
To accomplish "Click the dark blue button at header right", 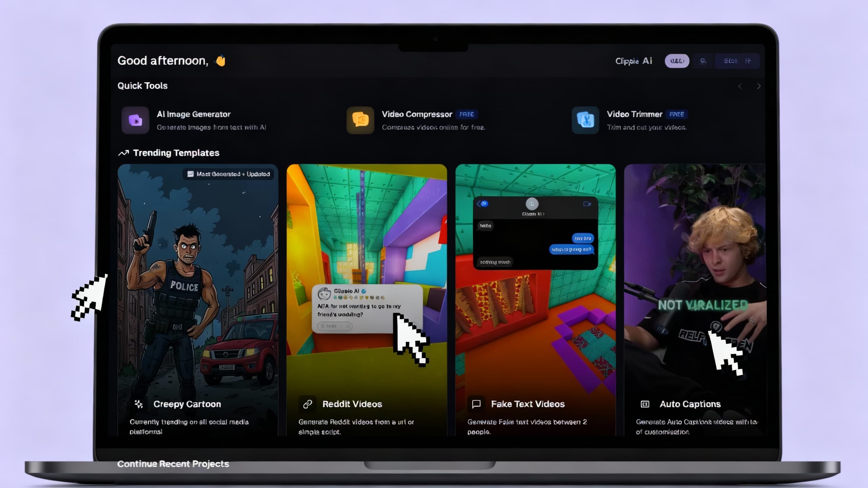I will 737,61.
